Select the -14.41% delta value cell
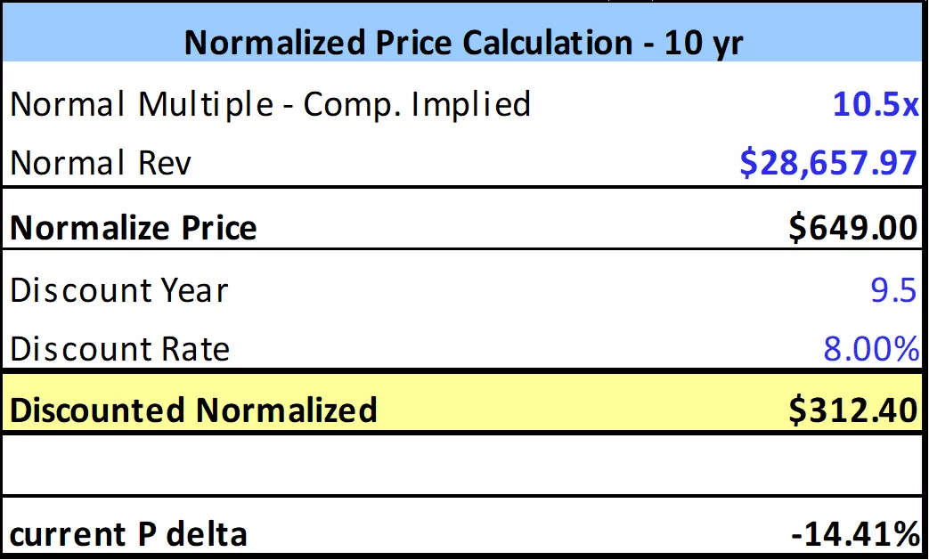Viewport: 929px width, 560px height. (855, 535)
